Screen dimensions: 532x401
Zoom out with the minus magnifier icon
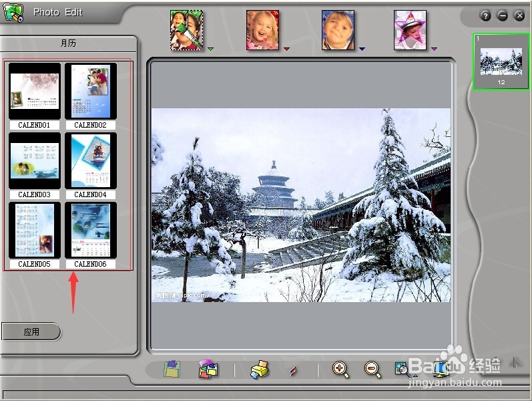(x=372, y=370)
